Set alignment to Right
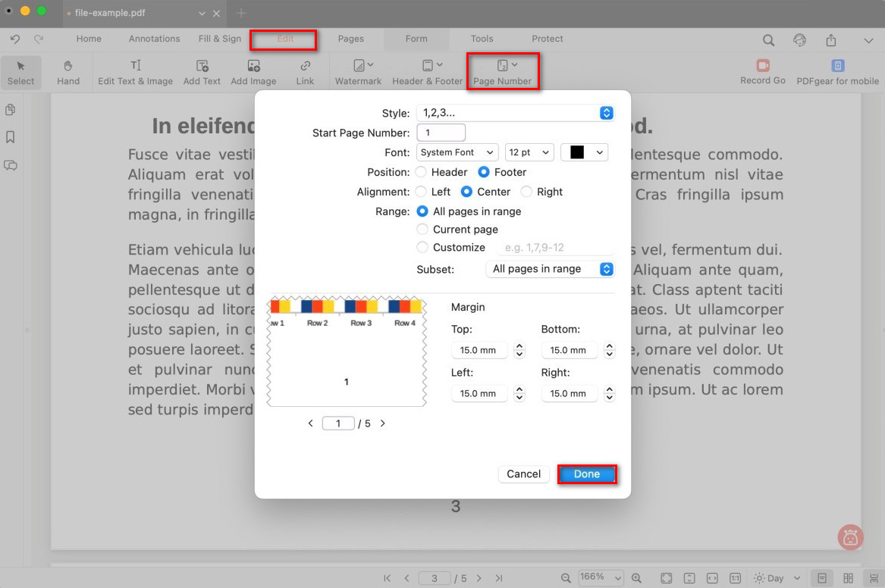The height and width of the screenshot is (588, 885). click(526, 192)
